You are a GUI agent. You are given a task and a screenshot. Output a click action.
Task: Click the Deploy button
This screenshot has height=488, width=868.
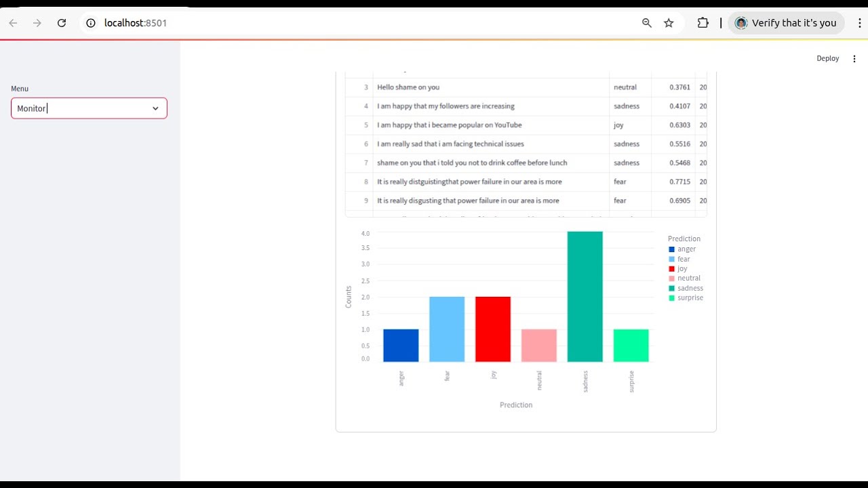(x=828, y=59)
